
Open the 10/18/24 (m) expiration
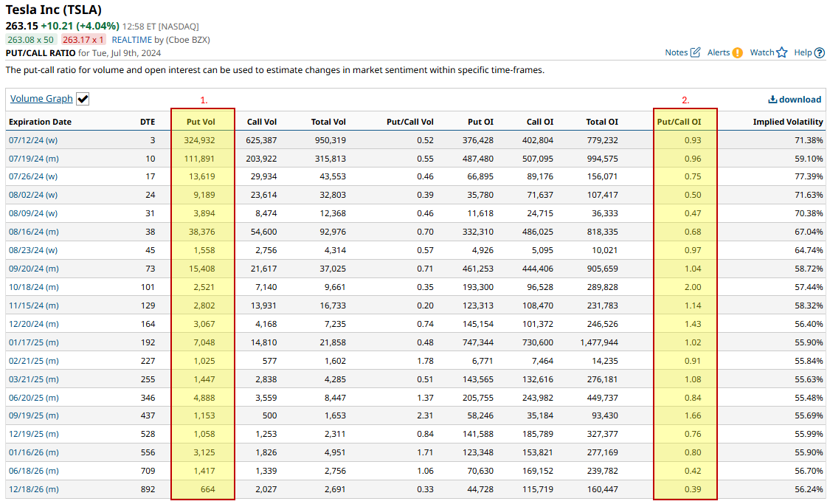pyautogui.click(x=33, y=287)
